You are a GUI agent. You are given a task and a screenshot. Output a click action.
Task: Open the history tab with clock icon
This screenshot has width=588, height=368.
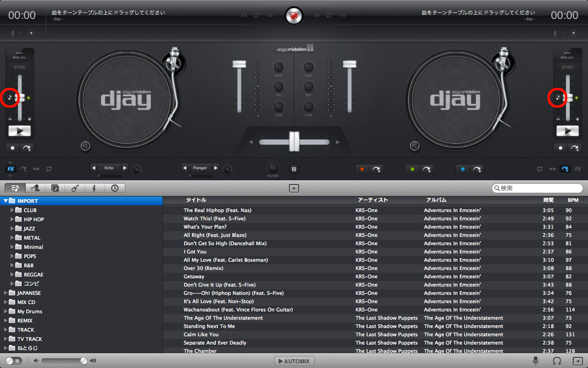pos(115,188)
